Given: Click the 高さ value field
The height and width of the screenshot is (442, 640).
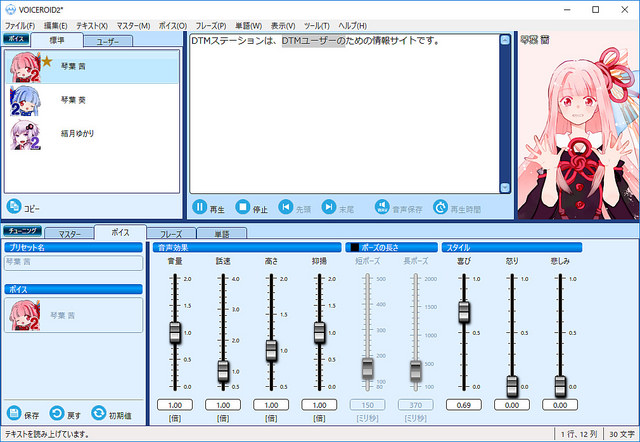Looking at the screenshot, I should tap(271, 405).
